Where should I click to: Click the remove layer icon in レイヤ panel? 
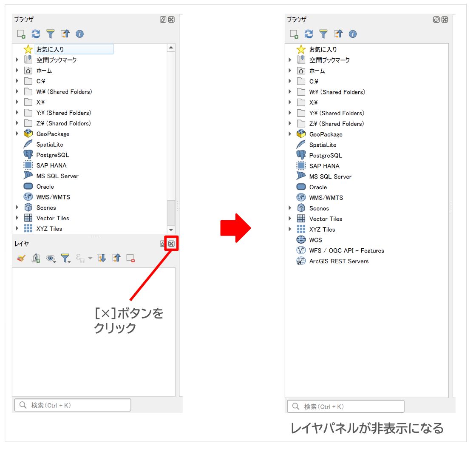[x=130, y=258]
